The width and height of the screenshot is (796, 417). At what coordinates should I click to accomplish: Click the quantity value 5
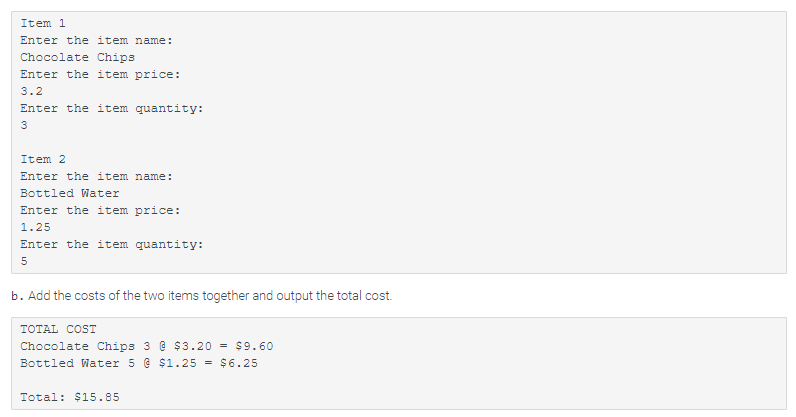click(x=24, y=262)
